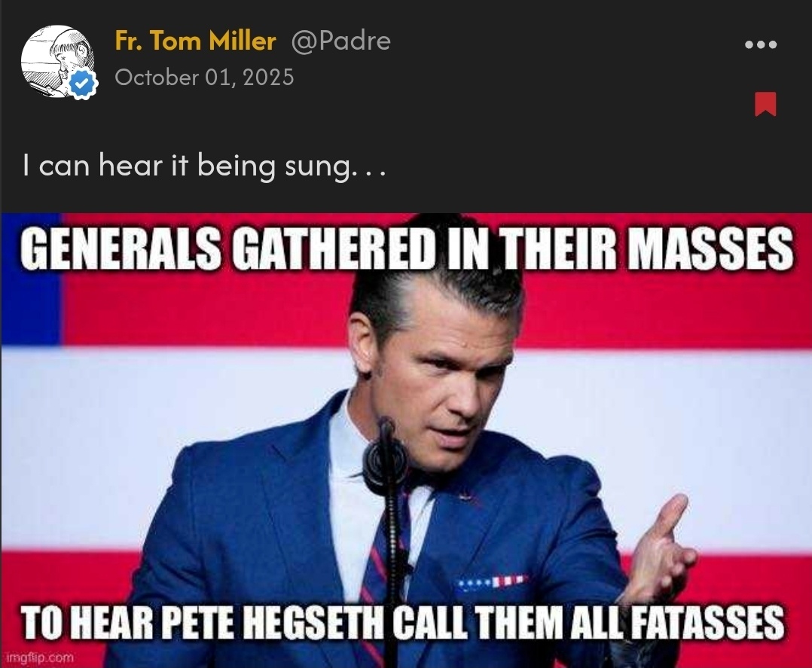Click the bottom caption mentioning Pete Hegseth
This screenshot has height=668, width=812.
tap(403, 624)
